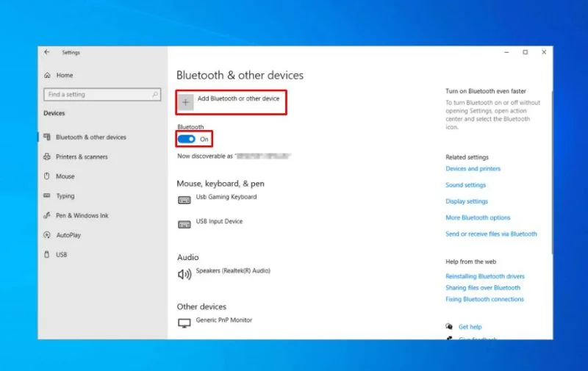Close the Settings window
Viewport: 588px width, 371px height.
544,52
